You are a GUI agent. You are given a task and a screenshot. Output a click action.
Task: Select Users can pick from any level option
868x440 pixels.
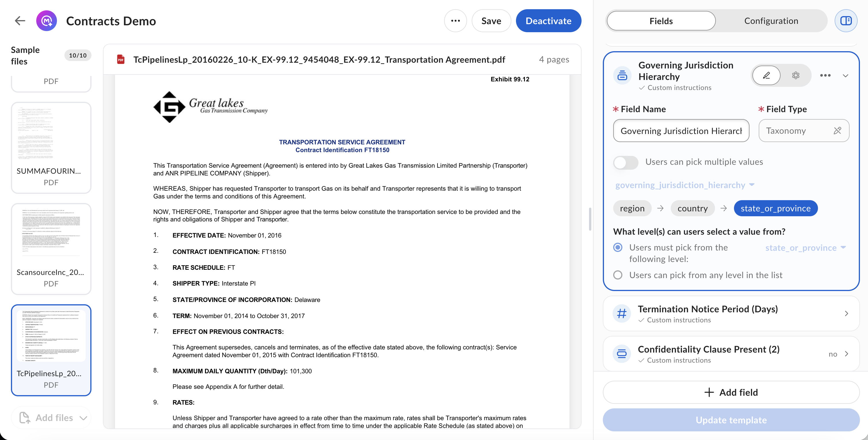click(x=618, y=275)
